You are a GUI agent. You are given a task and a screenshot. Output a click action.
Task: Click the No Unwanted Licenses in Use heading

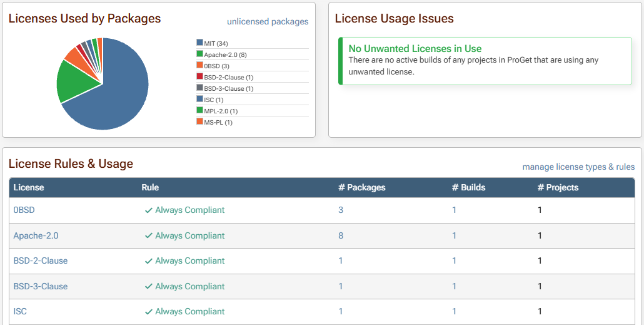point(415,49)
